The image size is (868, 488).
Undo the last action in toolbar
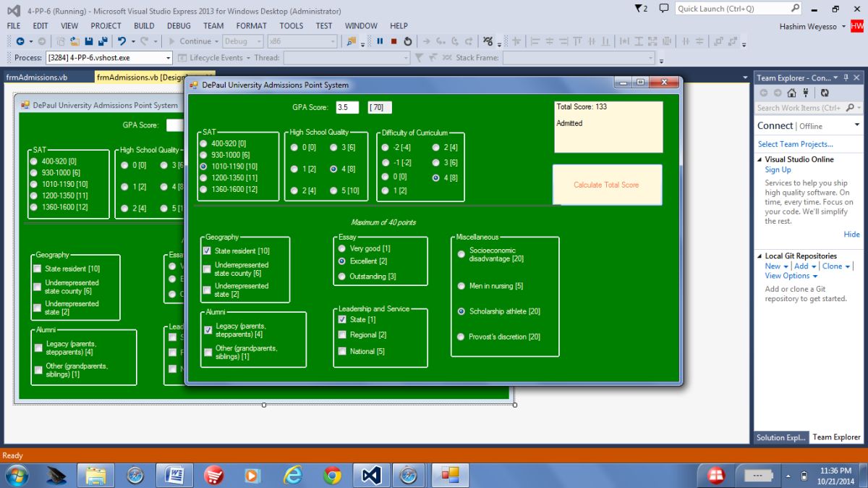[122, 41]
